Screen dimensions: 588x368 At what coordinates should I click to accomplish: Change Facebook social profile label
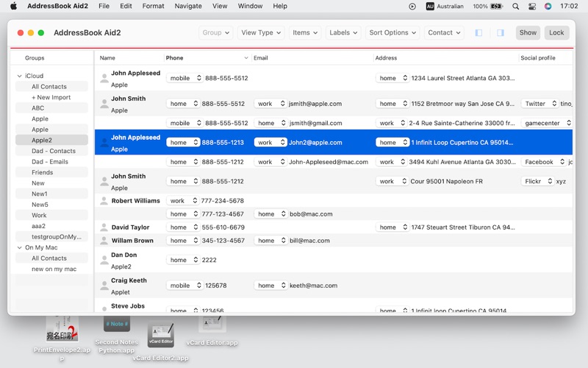click(x=543, y=162)
